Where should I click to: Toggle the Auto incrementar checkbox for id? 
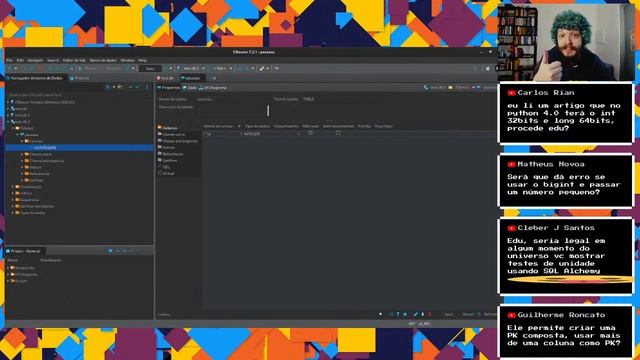coord(338,133)
